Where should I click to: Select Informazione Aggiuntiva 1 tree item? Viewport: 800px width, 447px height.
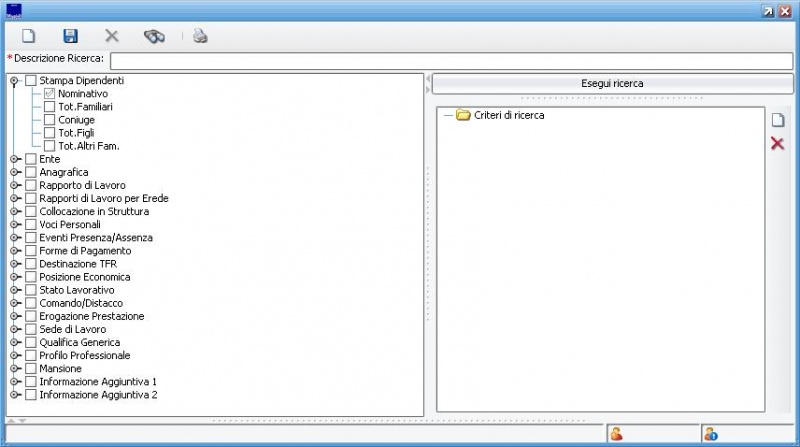click(x=98, y=382)
